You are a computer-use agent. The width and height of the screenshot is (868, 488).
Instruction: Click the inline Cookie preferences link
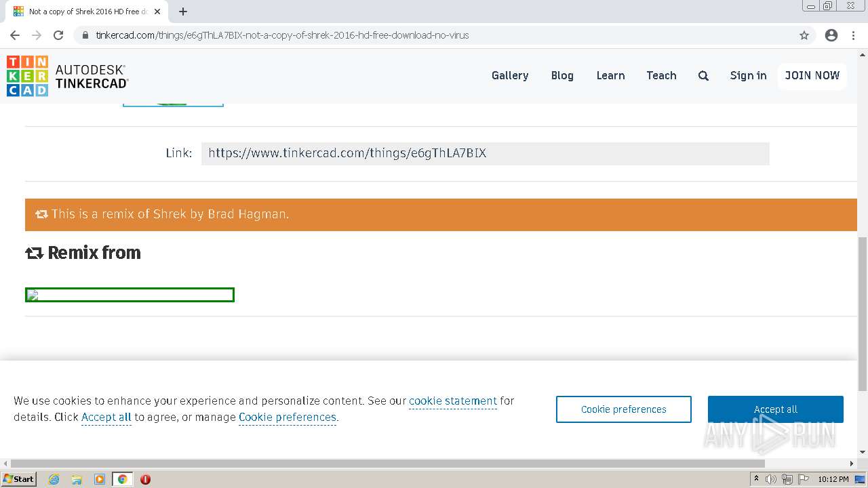point(288,418)
